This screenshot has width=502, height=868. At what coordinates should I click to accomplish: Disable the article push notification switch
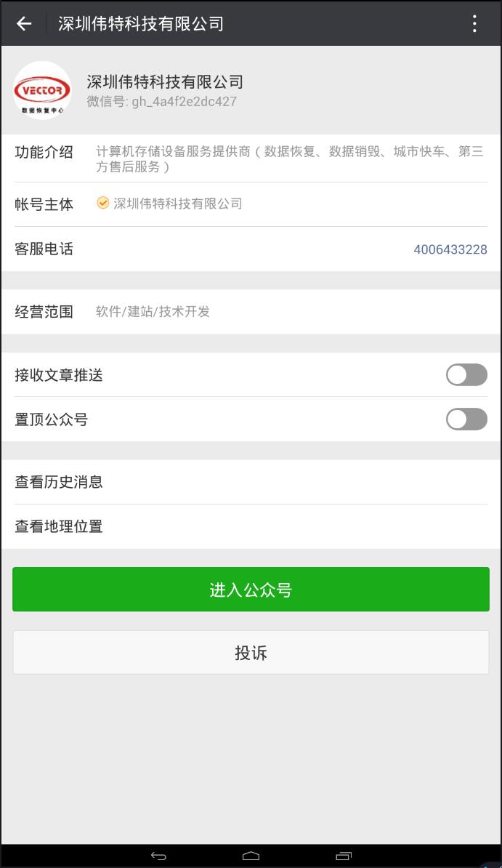(x=466, y=374)
